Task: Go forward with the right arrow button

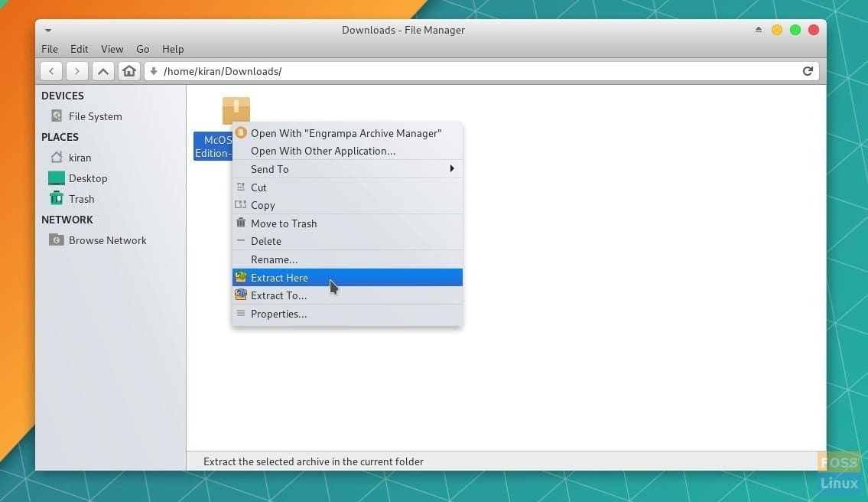Action: point(77,71)
